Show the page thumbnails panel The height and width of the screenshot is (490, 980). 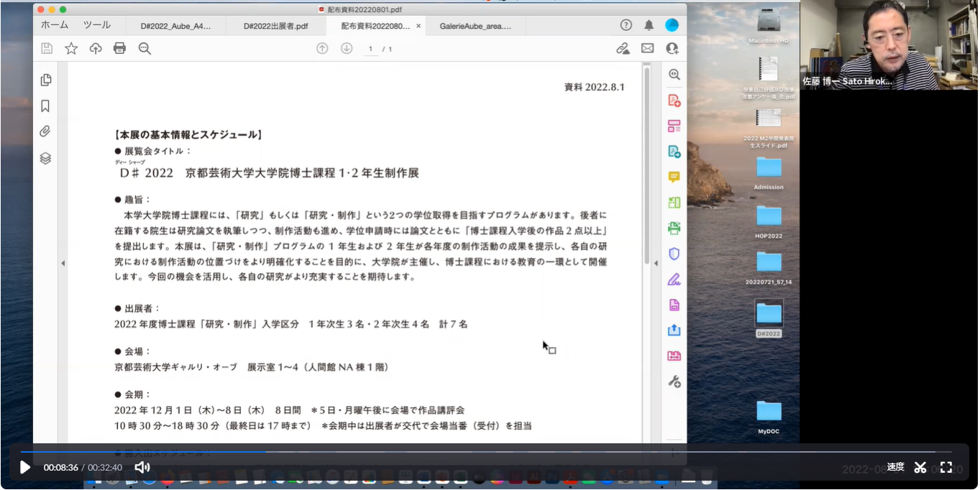pyautogui.click(x=45, y=80)
